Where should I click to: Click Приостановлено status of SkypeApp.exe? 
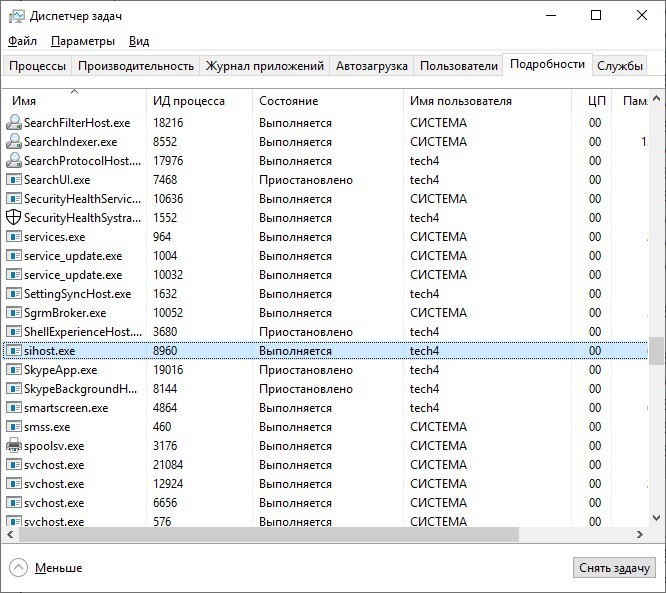[x=306, y=370]
